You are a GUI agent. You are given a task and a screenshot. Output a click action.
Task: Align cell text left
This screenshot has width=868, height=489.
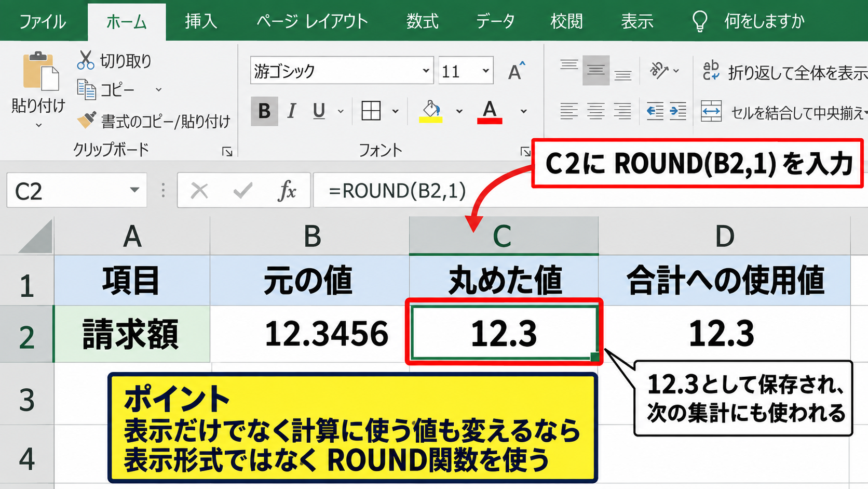pyautogui.click(x=569, y=111)
